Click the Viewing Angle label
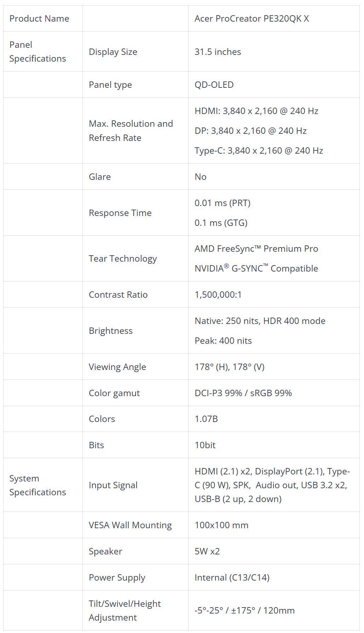This screenshot has width=364, height=633. coord(117,367)
